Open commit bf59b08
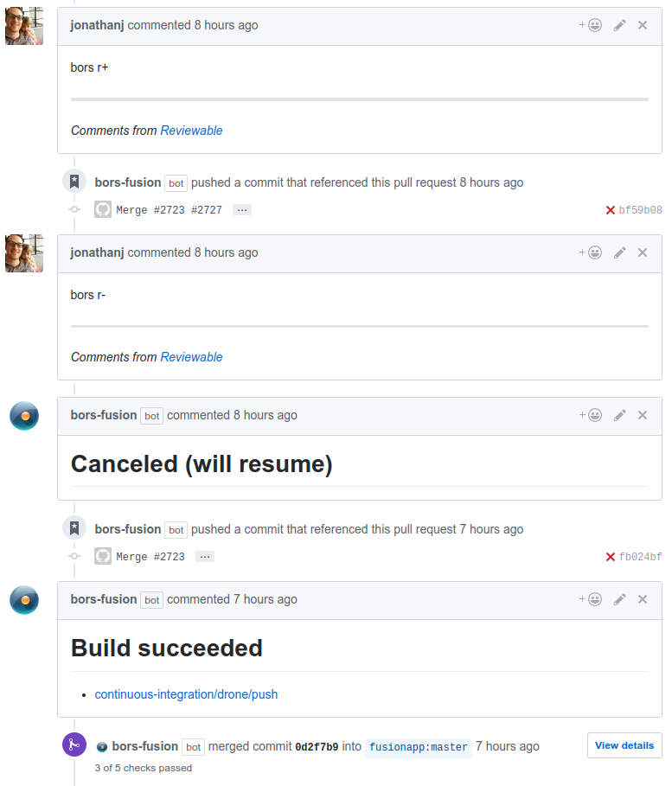The height and width of the screenshot is (786, 672). (x=640, y=210)
